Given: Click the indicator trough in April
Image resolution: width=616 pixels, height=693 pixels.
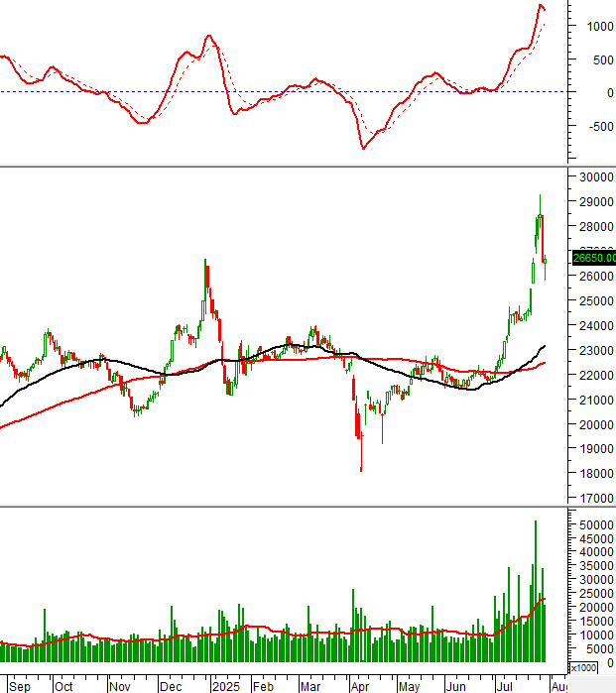Looking at the screenshot, I should [363, 148].
